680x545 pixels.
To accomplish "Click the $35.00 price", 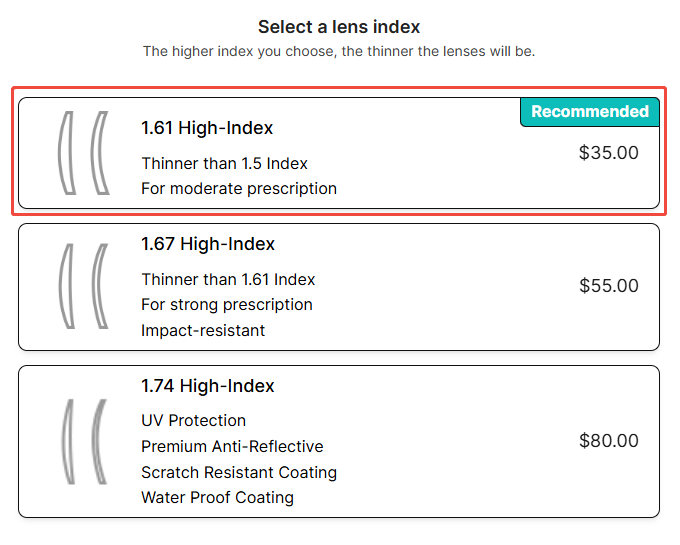I will click(608, 153).
